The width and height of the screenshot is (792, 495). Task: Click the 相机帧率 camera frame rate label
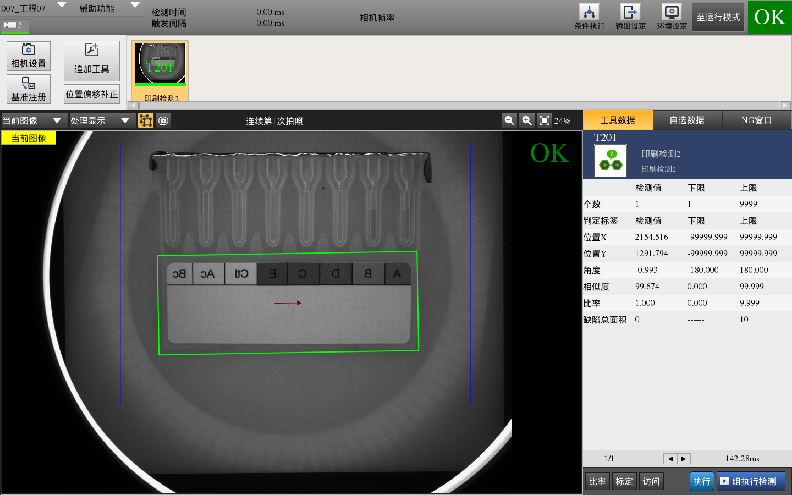377,18
